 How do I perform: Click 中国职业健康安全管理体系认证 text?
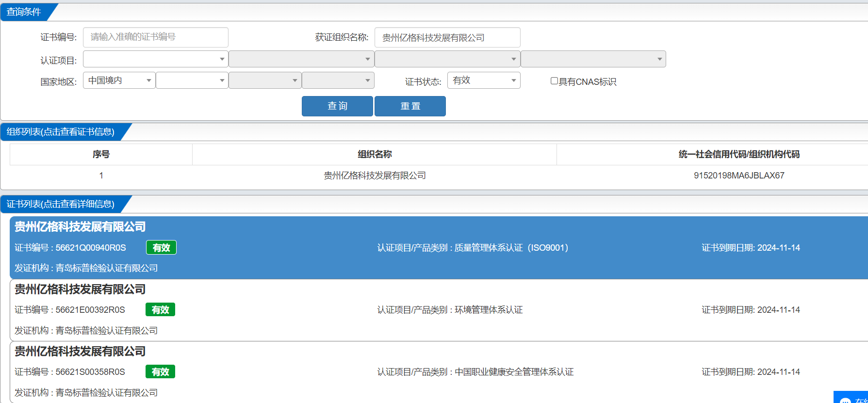coord(514,372)
